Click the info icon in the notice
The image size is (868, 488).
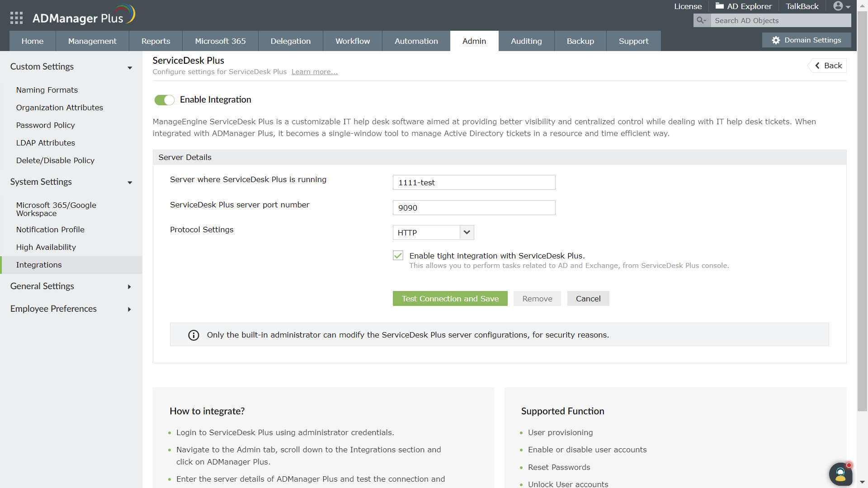point(193,335)
